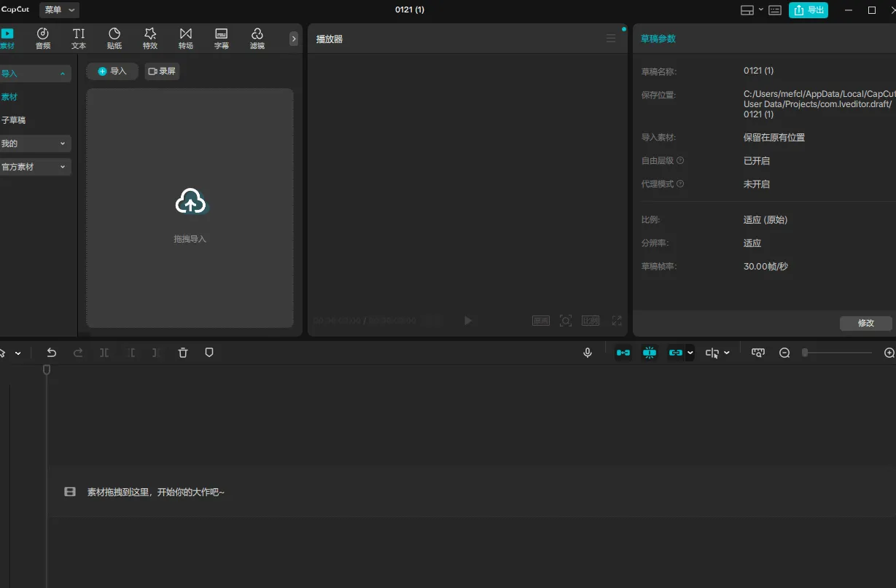Select the 素材 media tab icon
The width and height of the screenshot is (896, 588).
pos(7,34)
